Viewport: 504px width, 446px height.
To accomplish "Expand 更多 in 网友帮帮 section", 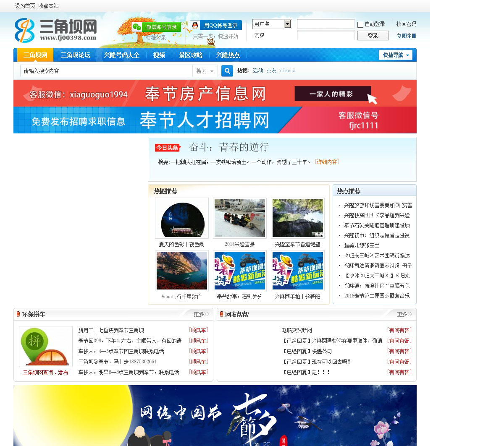I will click(x=404, y=314).
